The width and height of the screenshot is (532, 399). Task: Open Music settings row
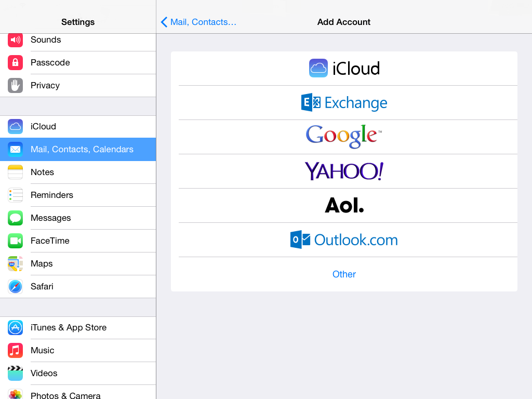(x=78, y=351)
